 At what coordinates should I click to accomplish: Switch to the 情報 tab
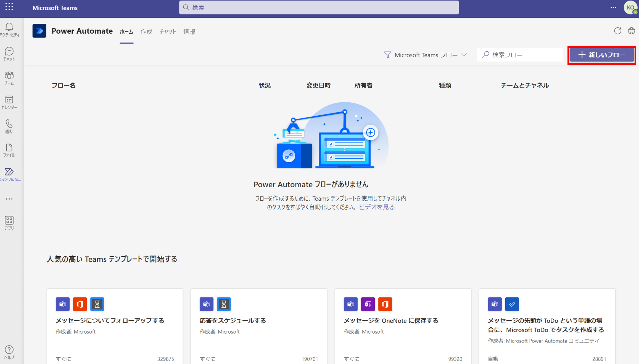[189, 32]
